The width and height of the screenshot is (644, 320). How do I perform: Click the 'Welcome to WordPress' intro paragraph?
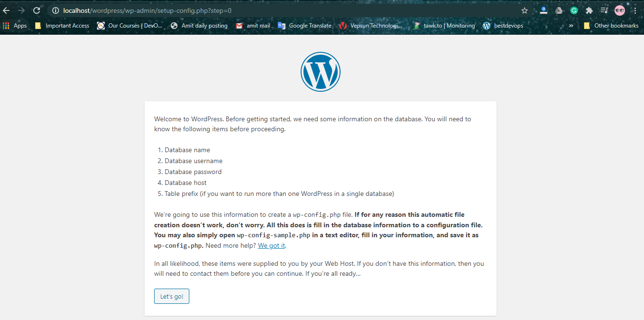click(312, 124)
